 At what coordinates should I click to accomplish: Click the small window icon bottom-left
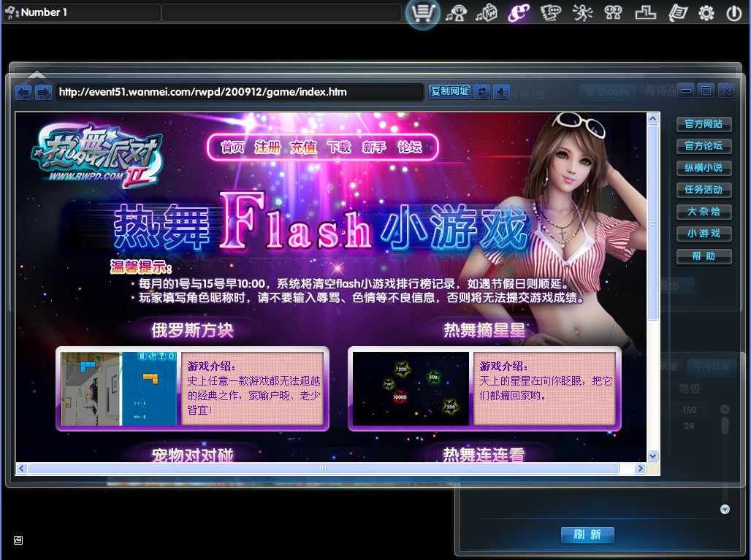(x=18, y=540)
